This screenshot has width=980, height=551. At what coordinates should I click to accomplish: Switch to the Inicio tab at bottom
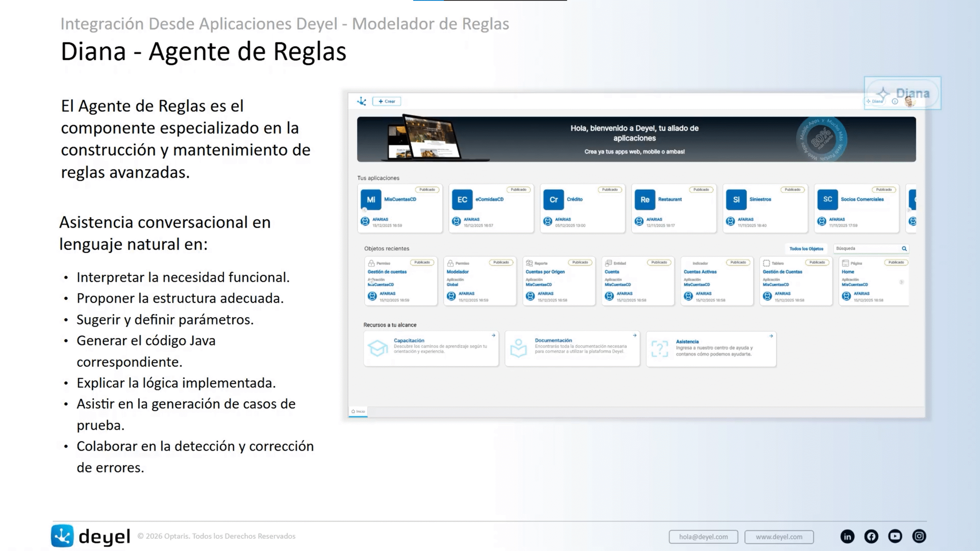coord(358,411)
